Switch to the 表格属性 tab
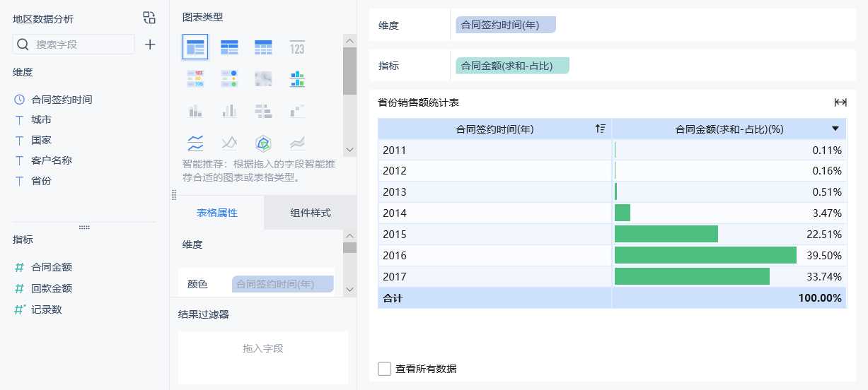868x390 pixels. pos(216,213)
